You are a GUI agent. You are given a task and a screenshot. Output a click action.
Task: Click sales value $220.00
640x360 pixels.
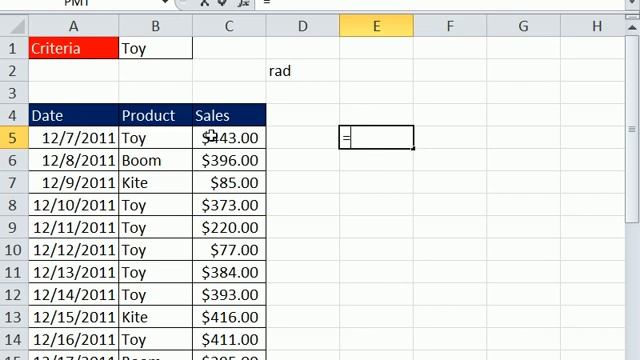point(229,228)
